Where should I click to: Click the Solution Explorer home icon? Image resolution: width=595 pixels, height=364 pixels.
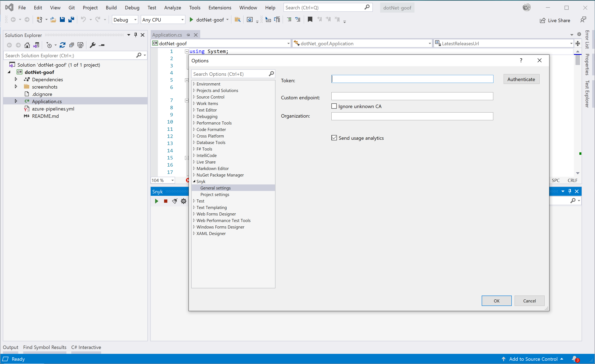(x=27, y=45)
